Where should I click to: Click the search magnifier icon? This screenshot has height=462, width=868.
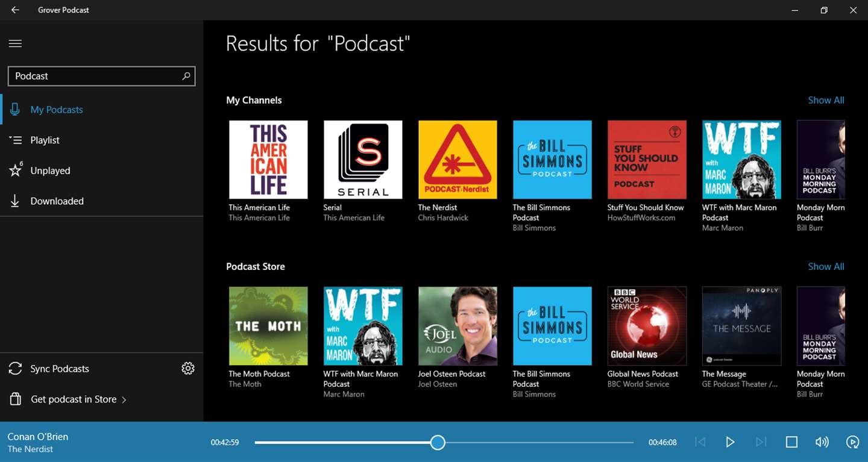click(x=186, y=76)
